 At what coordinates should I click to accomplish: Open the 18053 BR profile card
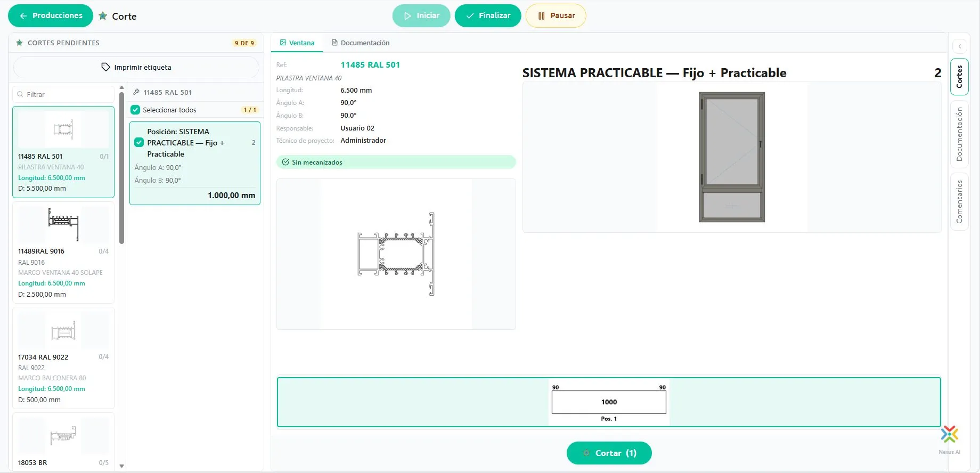click(63, 442)
